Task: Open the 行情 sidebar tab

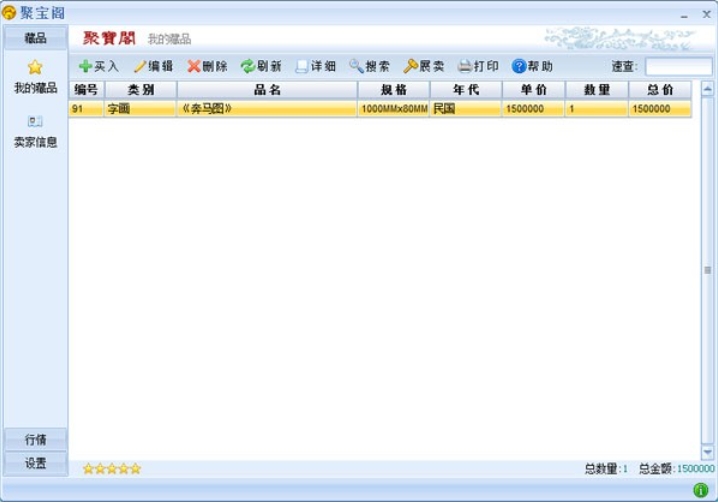Action: pos(35,440)
